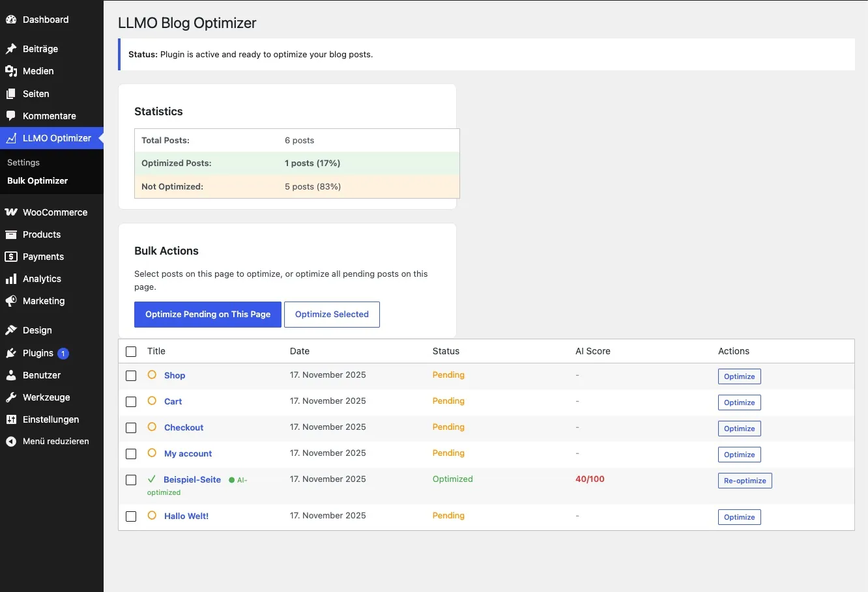Click the Werkzeuge wrench icon
Viewport: 868px width, 592px height.
pos(11,397)
